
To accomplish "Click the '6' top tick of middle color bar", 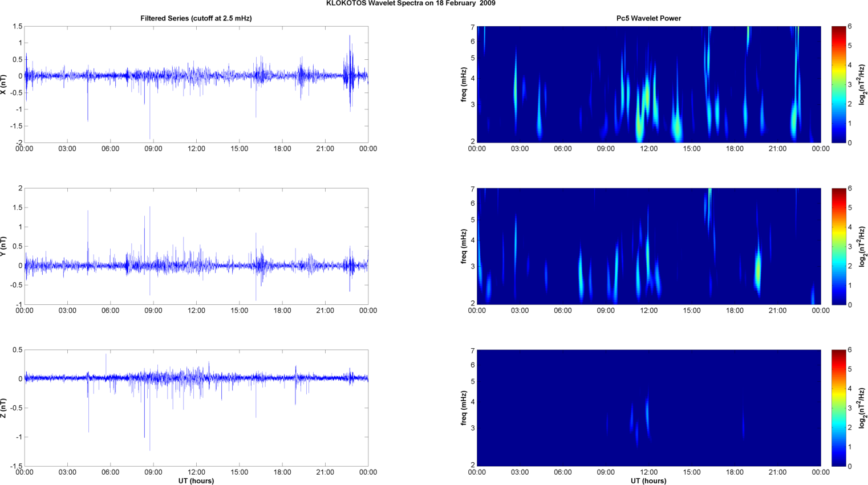I will (x=850, y=188).
